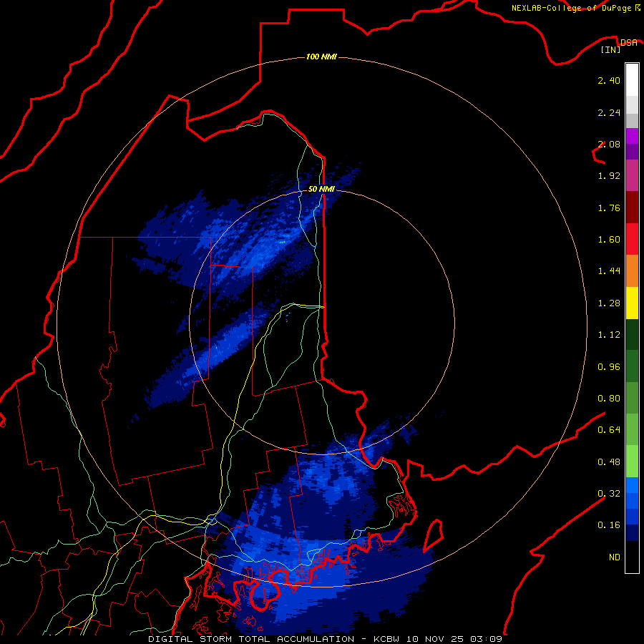Pick the bright magenta legend swatch
The width and height of the screenshot is (644, 644).
click(632, 136)
